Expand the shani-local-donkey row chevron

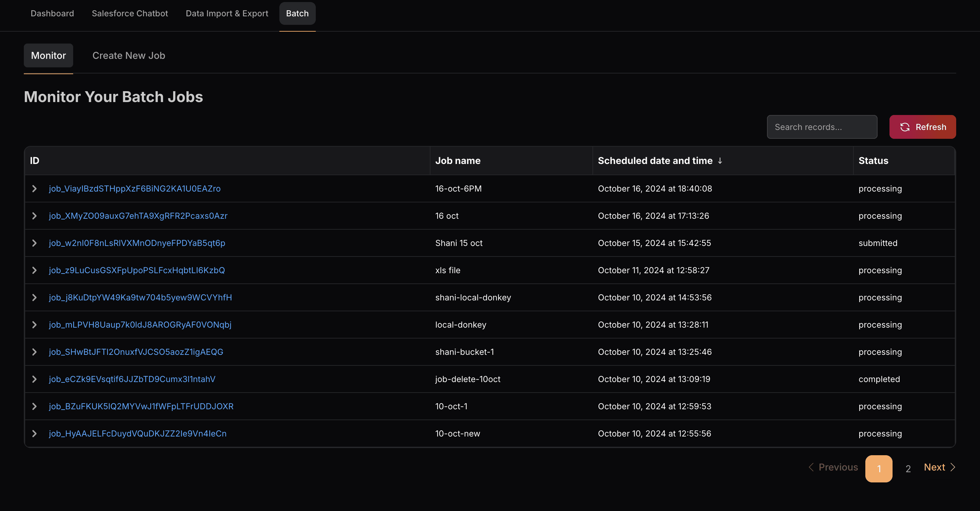(x=35, y=298)
